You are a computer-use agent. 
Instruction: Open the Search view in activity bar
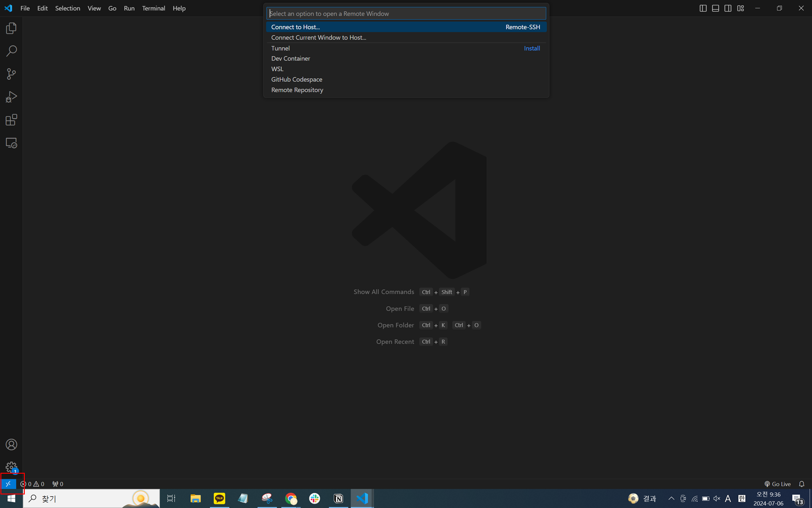coord(11,51)
